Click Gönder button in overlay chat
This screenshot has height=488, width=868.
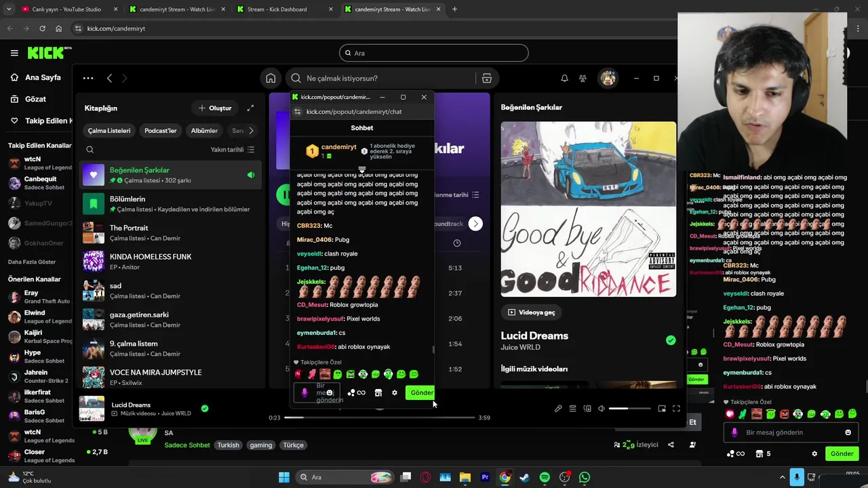(x=842, y=453)
